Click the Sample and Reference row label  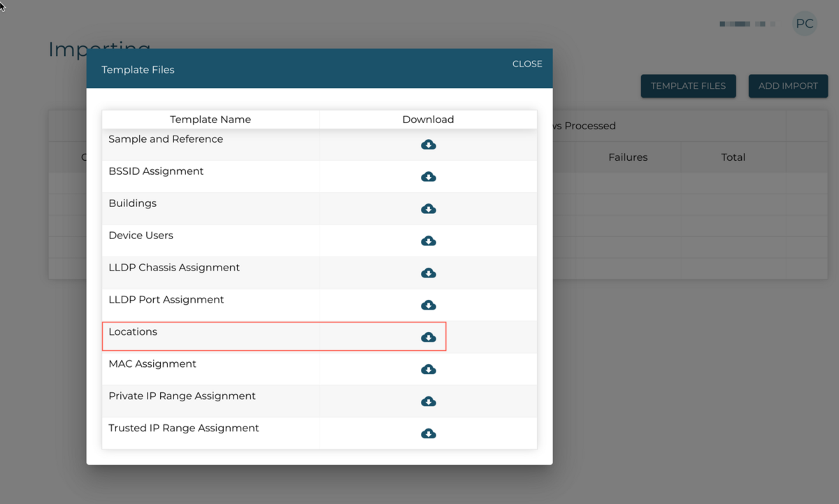[x=166, y=139]
